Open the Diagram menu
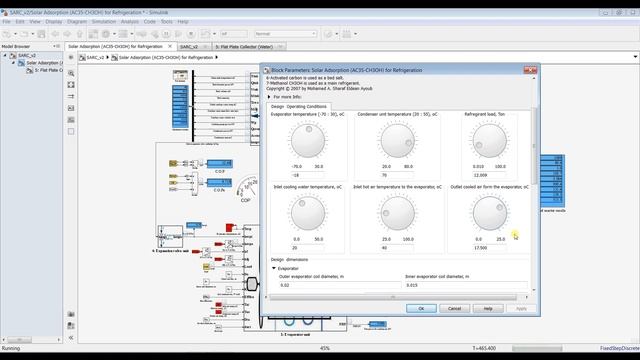 pyautogui.click(x=77, y=22)
